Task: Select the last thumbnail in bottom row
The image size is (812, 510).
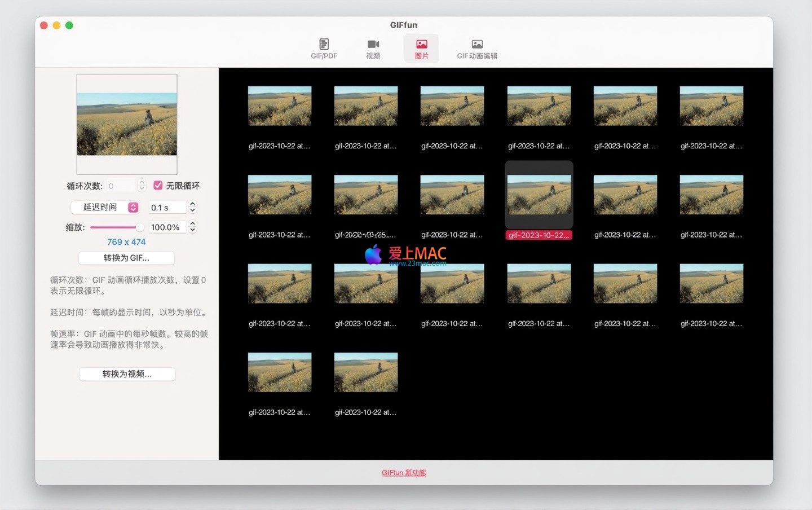Action: coord(366,372)
